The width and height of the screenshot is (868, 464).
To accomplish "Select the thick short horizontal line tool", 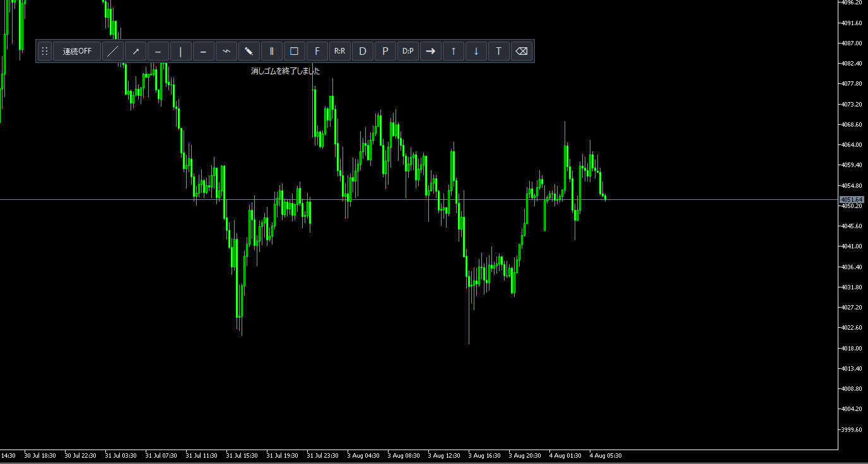I will (204, 51).
